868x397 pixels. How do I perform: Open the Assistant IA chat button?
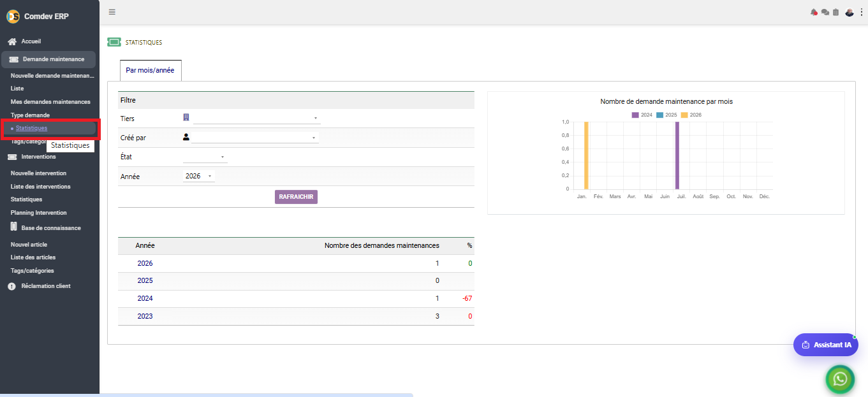point(826,345)
